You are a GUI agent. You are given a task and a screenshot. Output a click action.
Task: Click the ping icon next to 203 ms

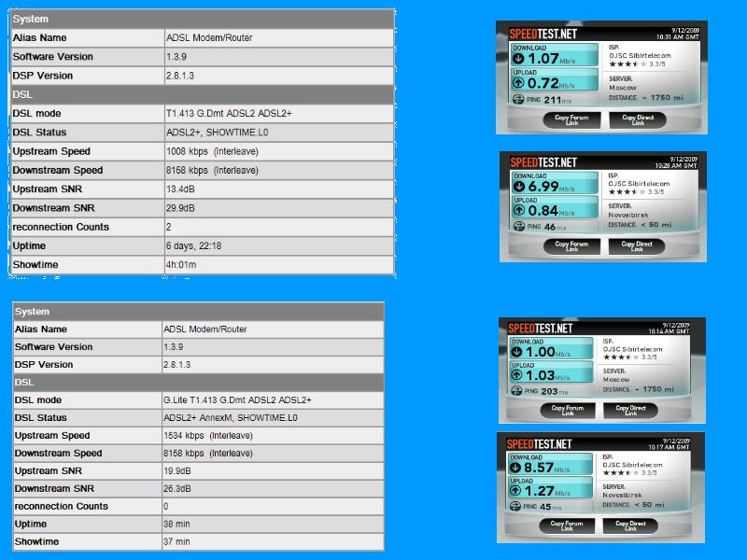click(x=515, y=392)
